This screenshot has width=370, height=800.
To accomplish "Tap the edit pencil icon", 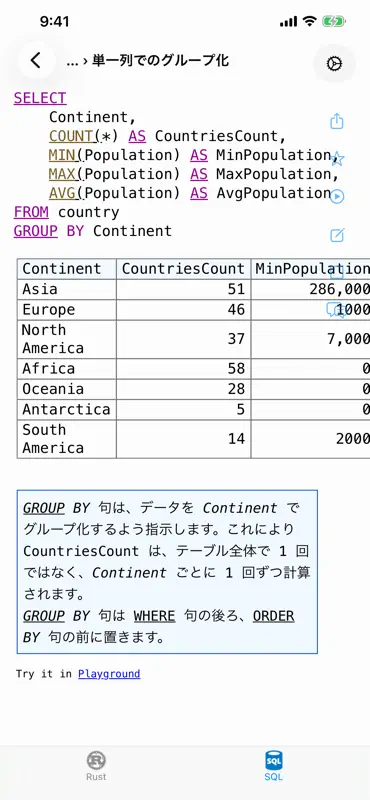I will [x=337, y=235].
